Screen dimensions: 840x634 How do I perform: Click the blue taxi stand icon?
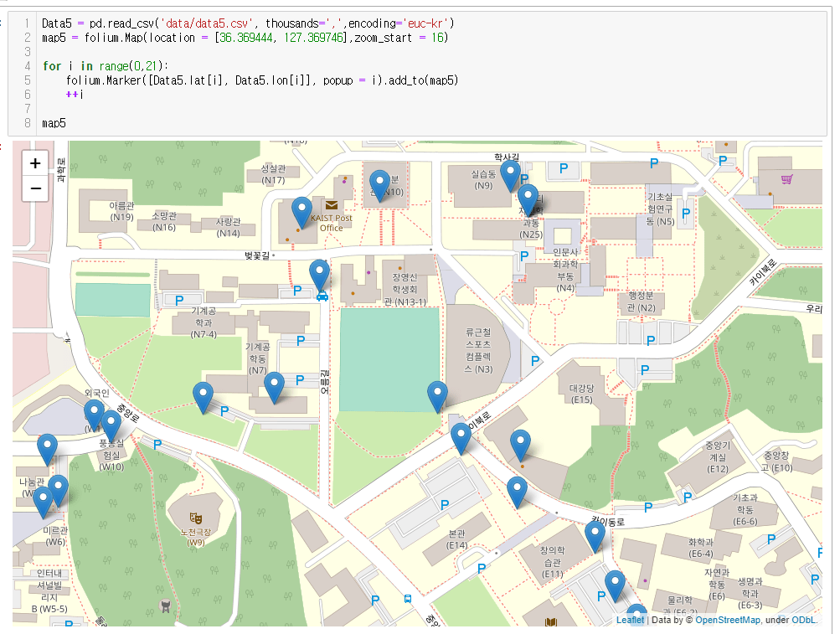(x=322, y=296)
